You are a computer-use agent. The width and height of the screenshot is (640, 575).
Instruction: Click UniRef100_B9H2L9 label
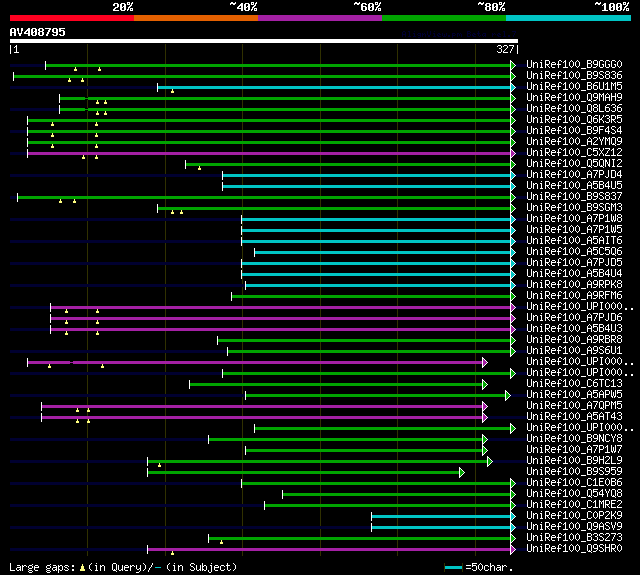574,461
